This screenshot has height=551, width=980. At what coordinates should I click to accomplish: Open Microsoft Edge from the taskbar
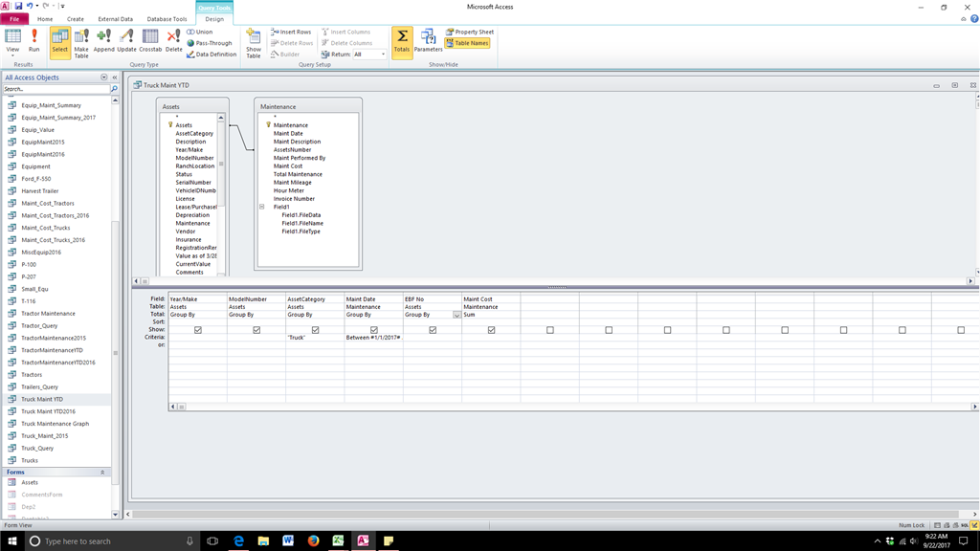[238, 541]
